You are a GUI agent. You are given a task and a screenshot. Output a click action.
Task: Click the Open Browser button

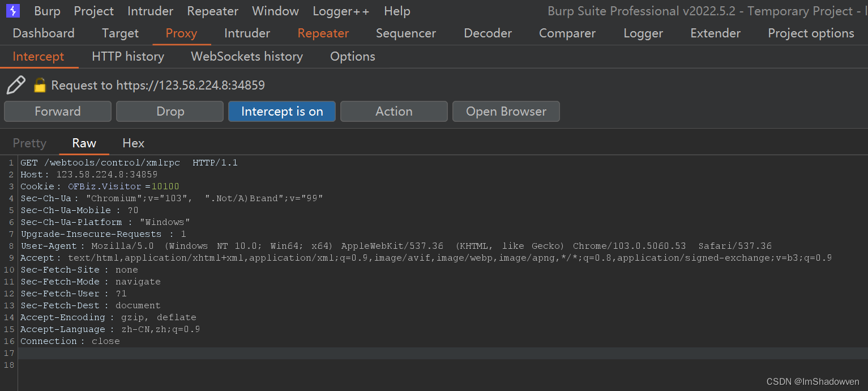[506, 112]
